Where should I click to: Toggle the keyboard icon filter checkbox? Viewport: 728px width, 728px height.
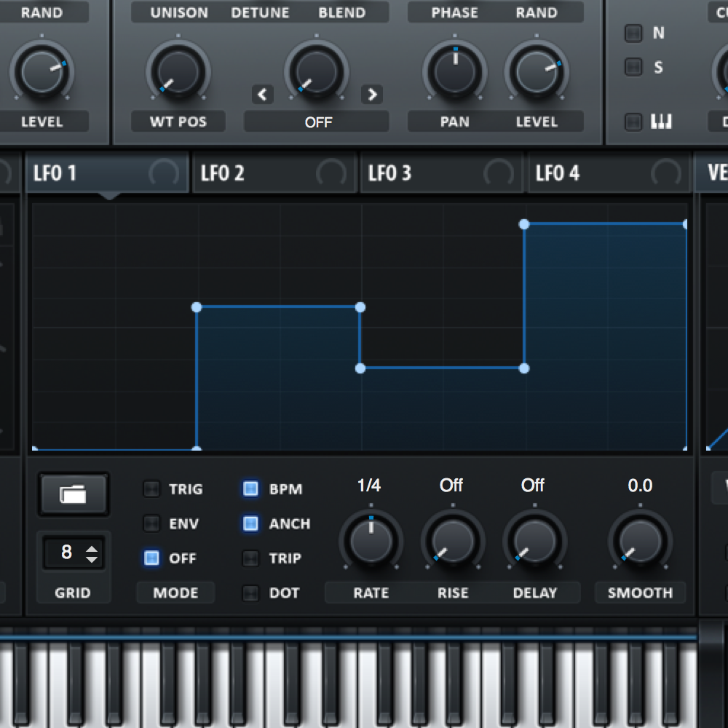(x=633, y=122)
